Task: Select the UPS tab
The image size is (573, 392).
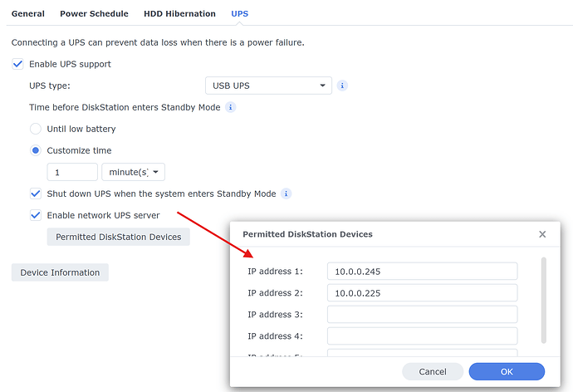Action: (239, 14)
